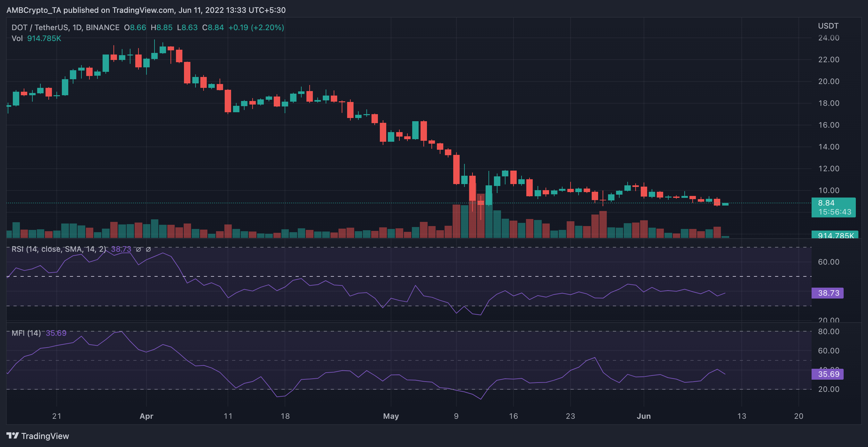
Task: Click the '21' date on time axis
Action: (x=57, y=416)
